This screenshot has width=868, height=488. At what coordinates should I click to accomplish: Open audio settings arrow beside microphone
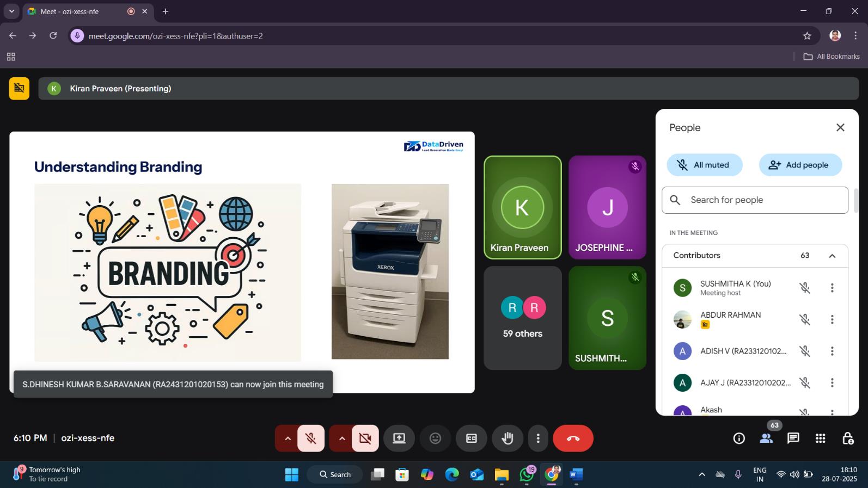[x=288, y=438]
